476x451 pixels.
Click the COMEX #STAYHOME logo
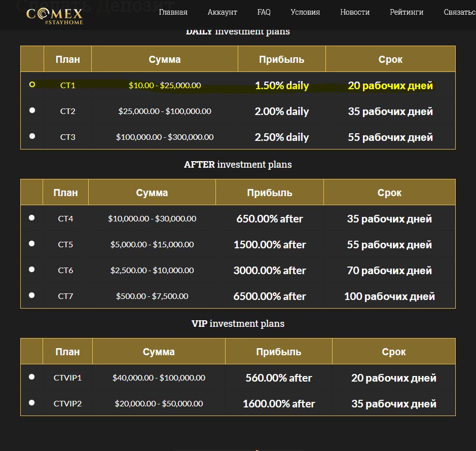pos(54,15)
